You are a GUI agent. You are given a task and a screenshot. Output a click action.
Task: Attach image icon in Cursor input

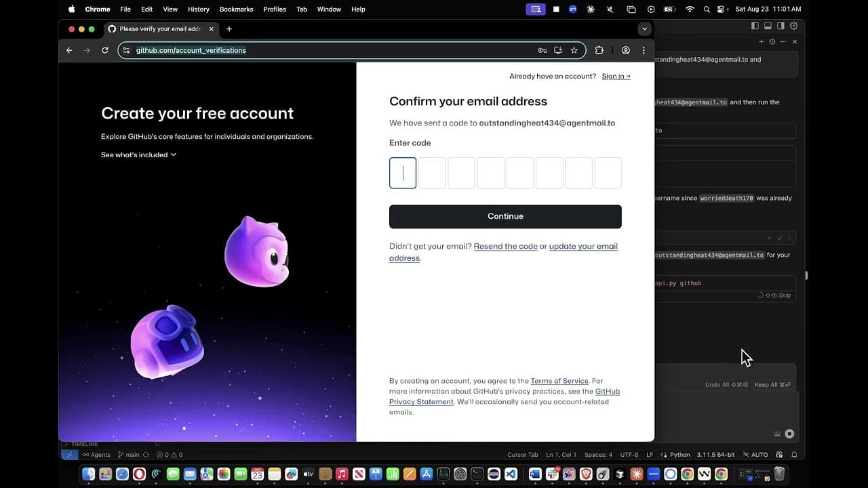(x=777, y=434)
